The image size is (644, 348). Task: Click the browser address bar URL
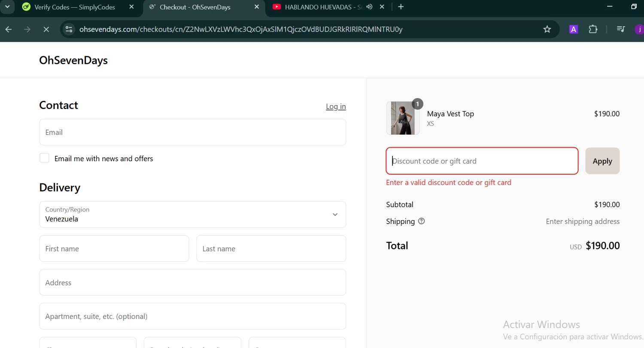pos(241,29)
